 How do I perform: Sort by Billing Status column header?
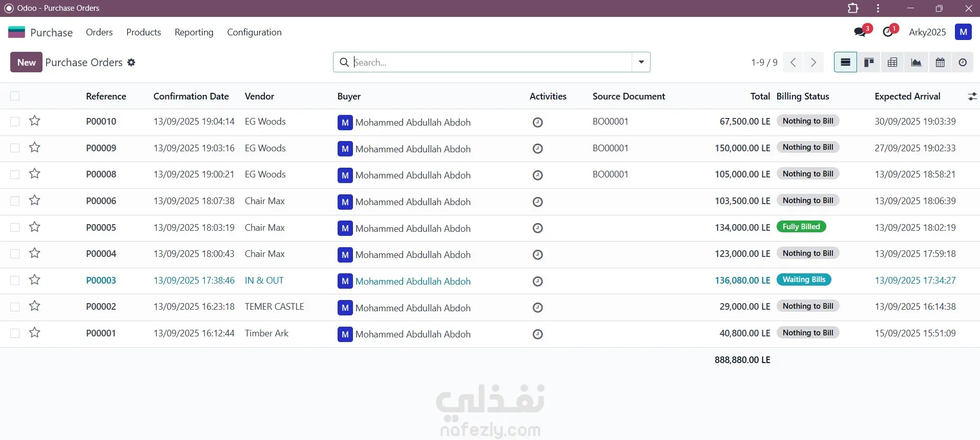tap(803, 96)
